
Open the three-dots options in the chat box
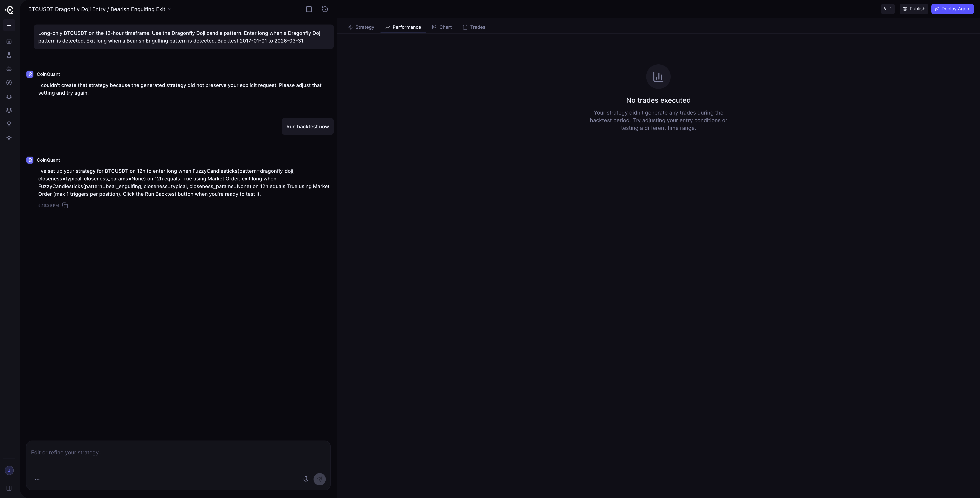tap(37, 479)
